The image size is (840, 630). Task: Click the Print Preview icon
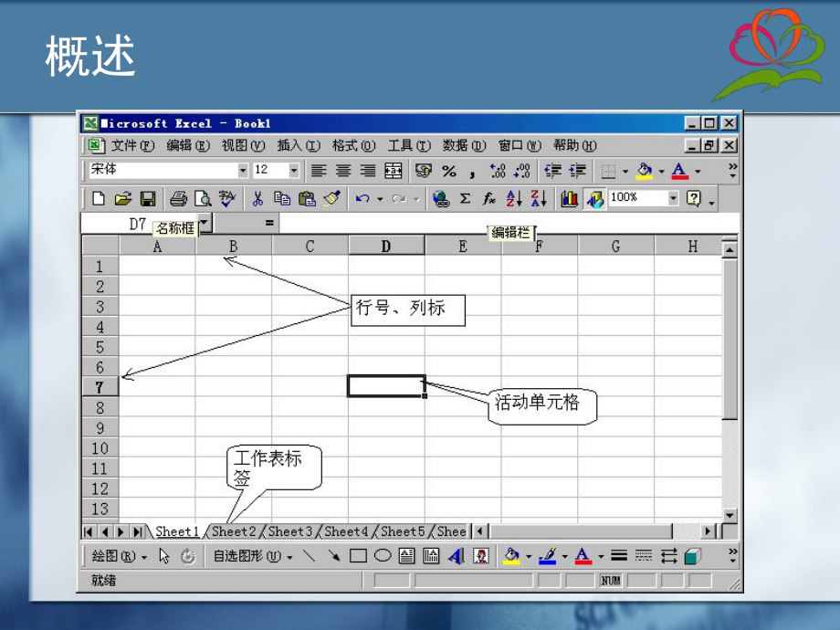point(202,198)
